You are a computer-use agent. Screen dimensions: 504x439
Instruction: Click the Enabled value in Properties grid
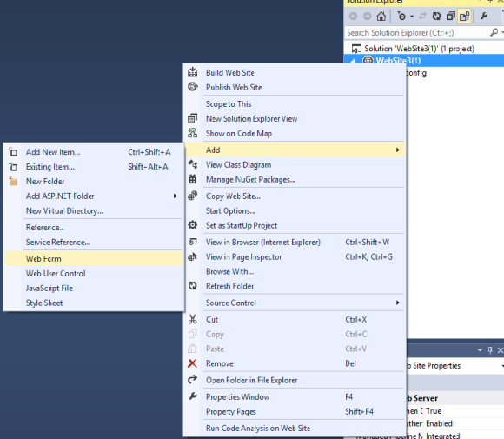(439, 424)
